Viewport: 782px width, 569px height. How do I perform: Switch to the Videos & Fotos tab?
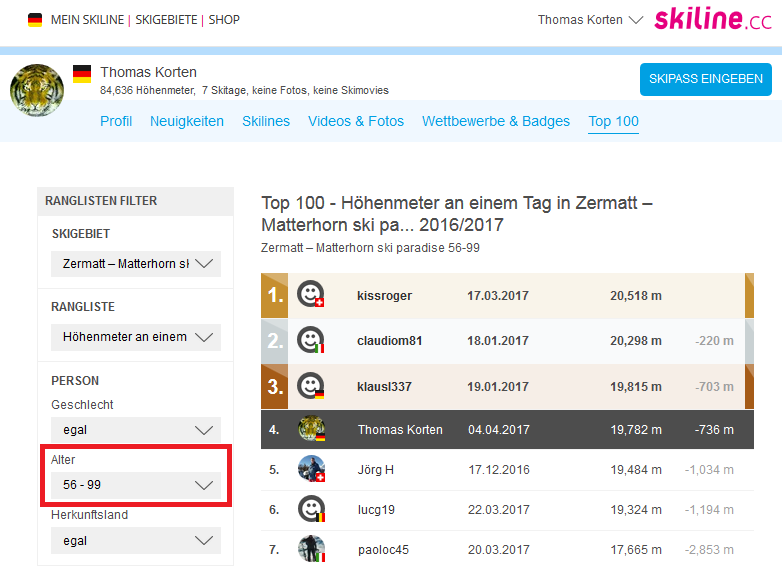pos(356,121)
